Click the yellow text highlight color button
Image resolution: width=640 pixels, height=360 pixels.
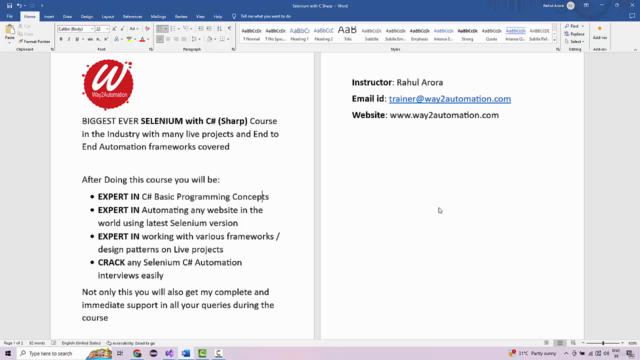[x=129, y=39]
